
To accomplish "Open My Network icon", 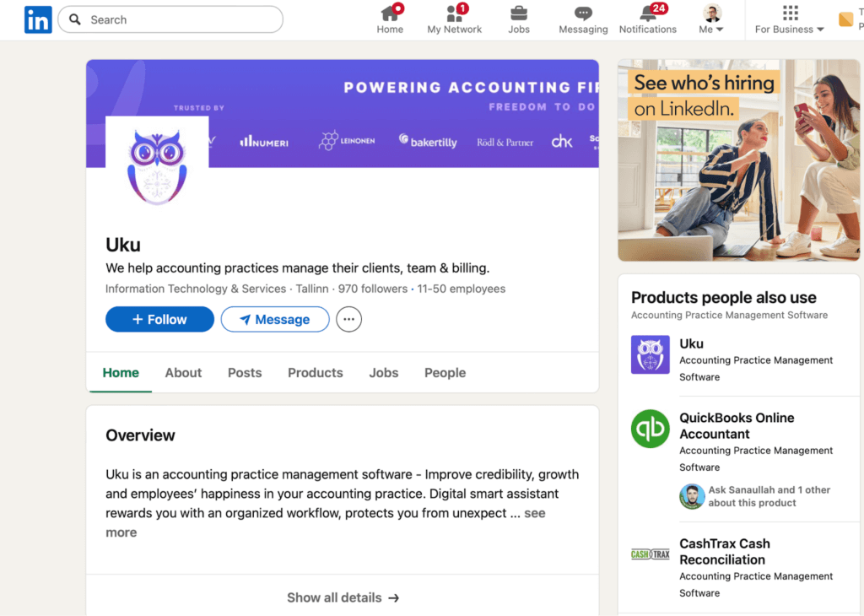I will coord(454,14).
